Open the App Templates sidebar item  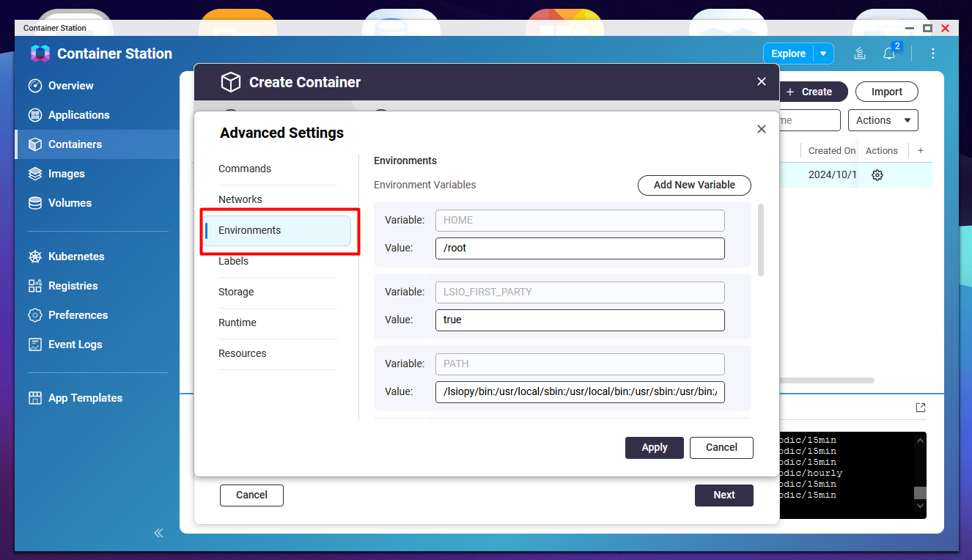point(85,398)
